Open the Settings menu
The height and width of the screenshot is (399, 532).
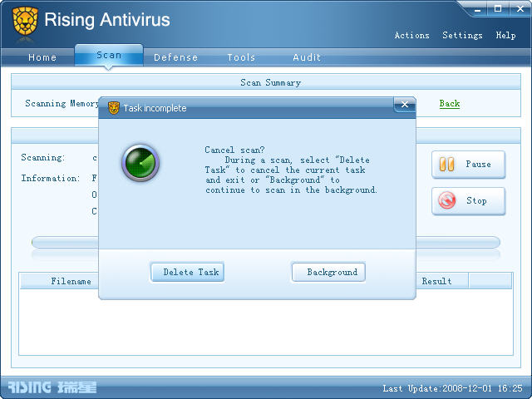(462, 35)
